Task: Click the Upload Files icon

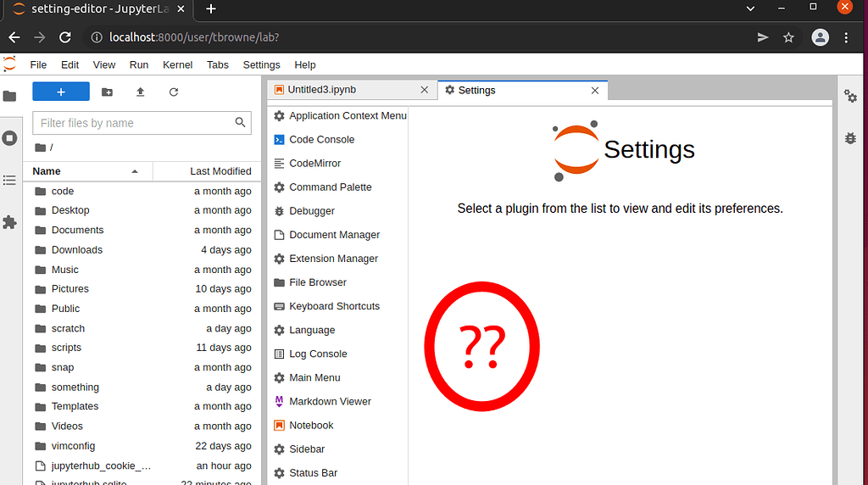Action: click(141, 92)
